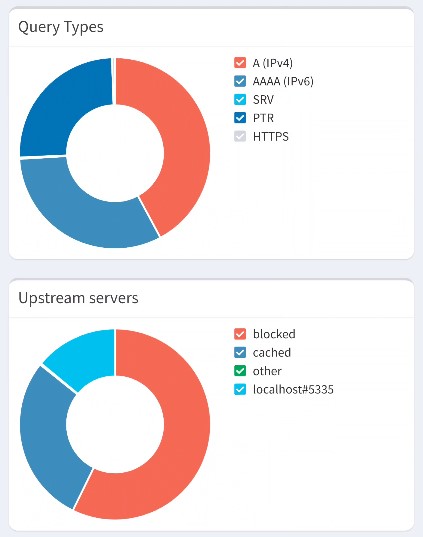Viewport: 423px width, 537px height.
Task: Toggle the cached checkbox
Action: click(240, 352)
